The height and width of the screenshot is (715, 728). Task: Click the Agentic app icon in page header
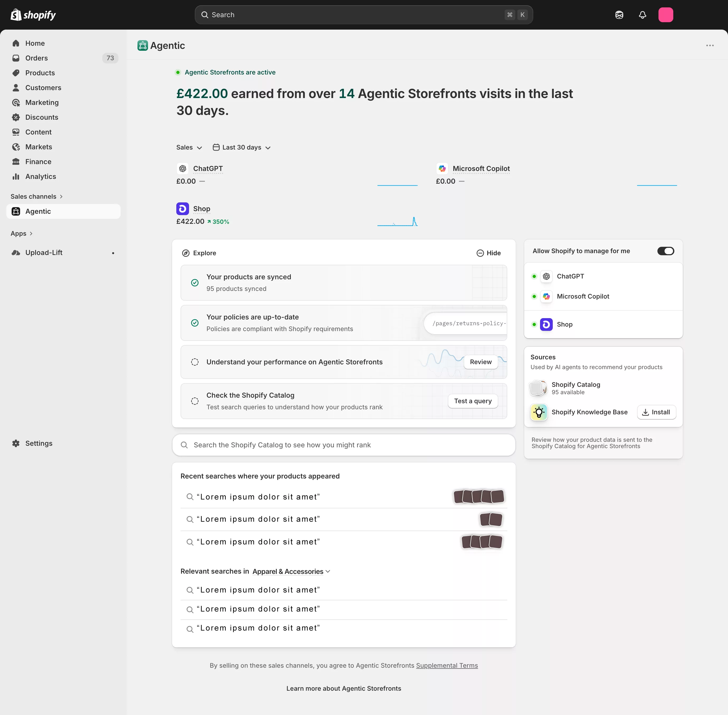[x=142, y=45]
